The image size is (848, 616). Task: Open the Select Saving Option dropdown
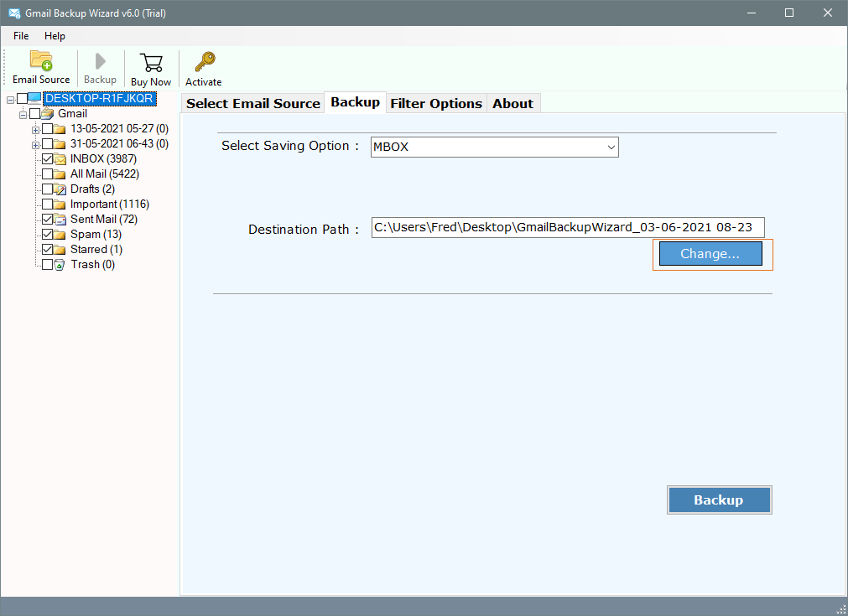(x=494, y=148)
